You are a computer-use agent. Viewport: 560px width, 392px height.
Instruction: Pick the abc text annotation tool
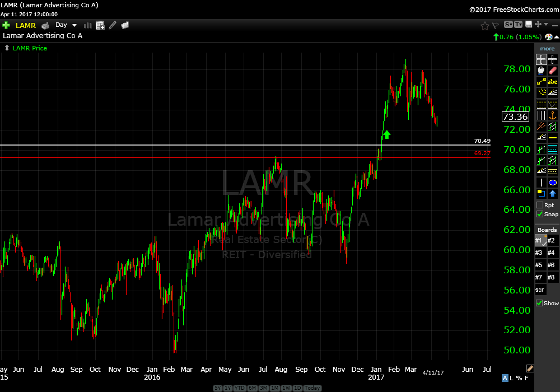553,82
